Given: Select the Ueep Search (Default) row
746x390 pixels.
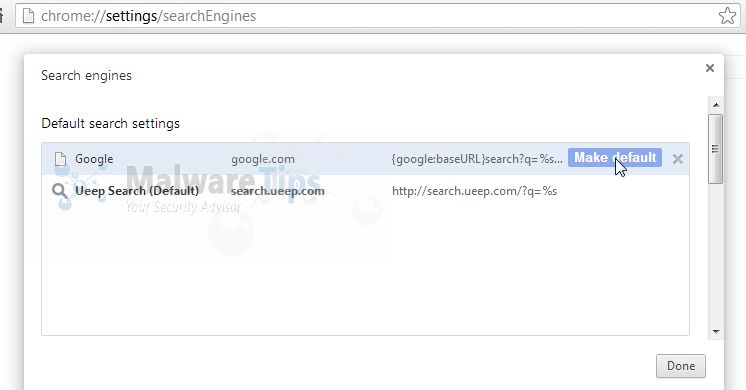Looking at the screenshot, I should [365, 191].
